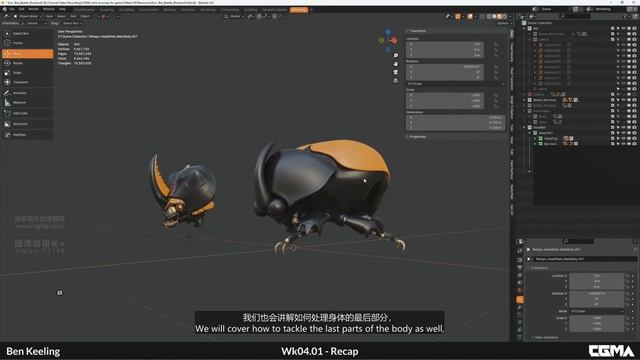Open the viewport shading options dropdown arrow
The width and height of the screenshot is (640, 360).
tap(509, 16)
